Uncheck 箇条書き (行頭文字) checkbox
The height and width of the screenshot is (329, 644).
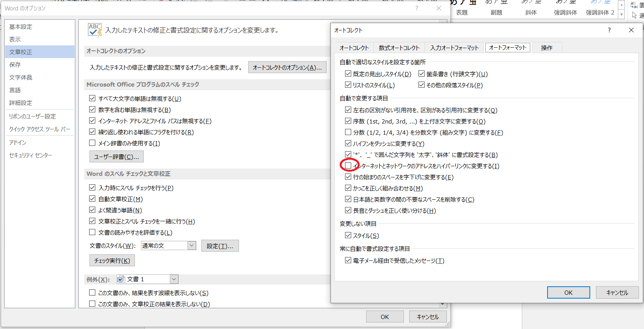pos(422,74)
